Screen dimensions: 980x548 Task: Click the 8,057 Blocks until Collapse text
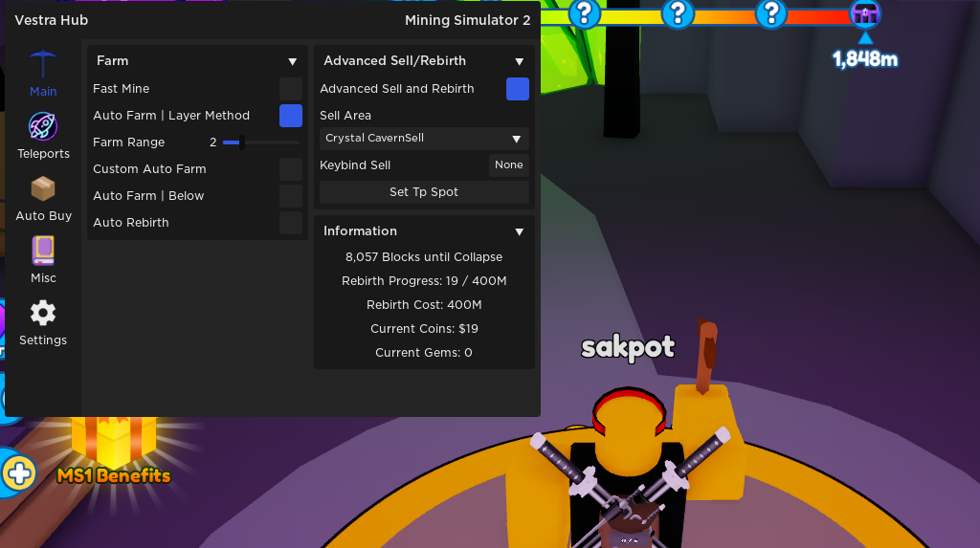point(424,257)
